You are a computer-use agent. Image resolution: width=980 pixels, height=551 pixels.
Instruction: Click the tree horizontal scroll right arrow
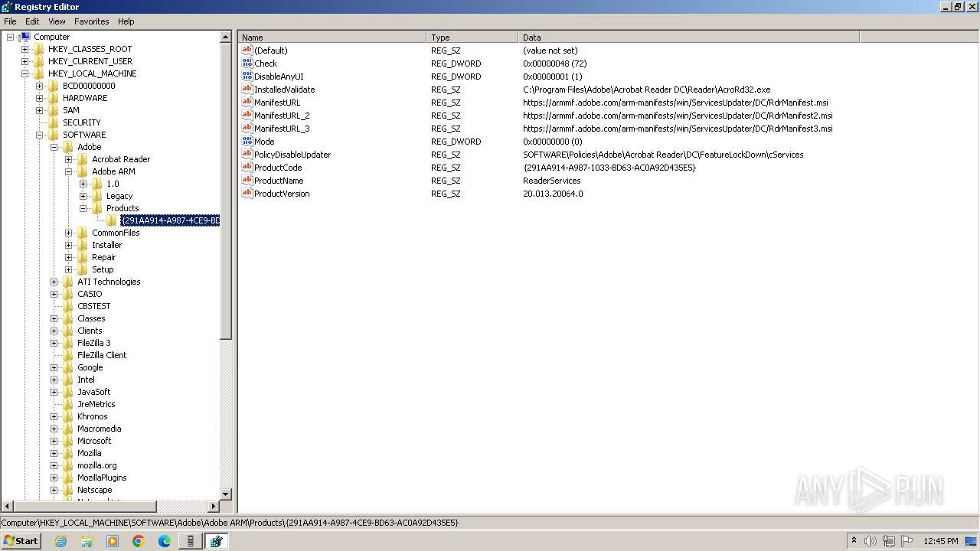pos(214,507)
